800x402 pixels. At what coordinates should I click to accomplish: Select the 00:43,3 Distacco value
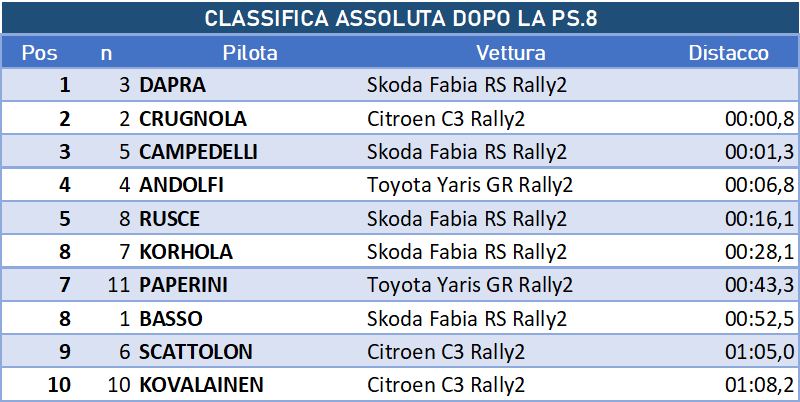[x=759, y=285]
